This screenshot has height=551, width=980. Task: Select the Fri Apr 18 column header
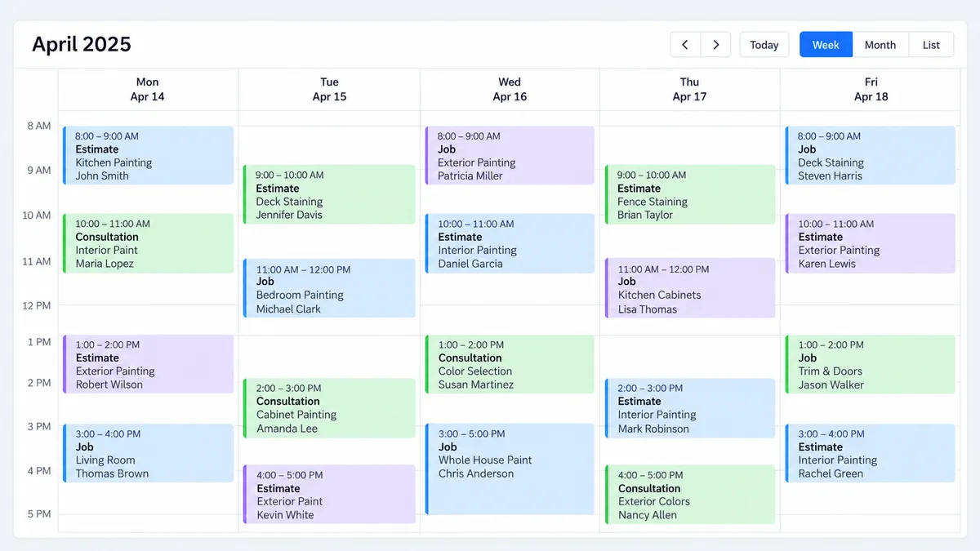click(x=871, y=89)
